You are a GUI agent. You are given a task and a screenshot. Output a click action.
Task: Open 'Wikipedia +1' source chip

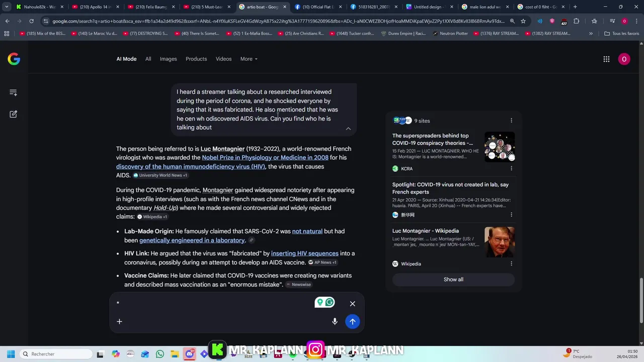coord(152,217)
